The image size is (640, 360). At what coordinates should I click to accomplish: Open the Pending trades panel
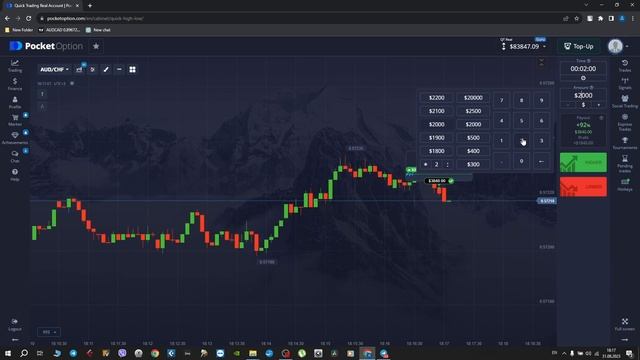point(624,163)
